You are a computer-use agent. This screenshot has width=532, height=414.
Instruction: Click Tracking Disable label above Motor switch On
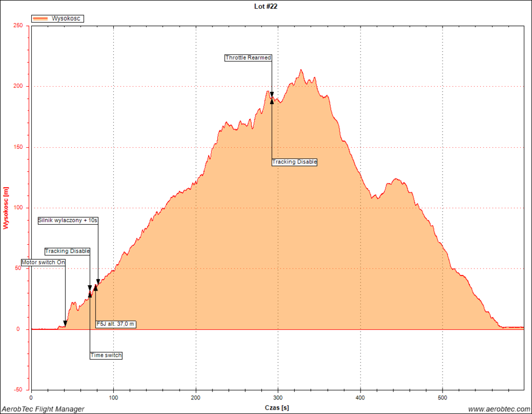point(67,251)
